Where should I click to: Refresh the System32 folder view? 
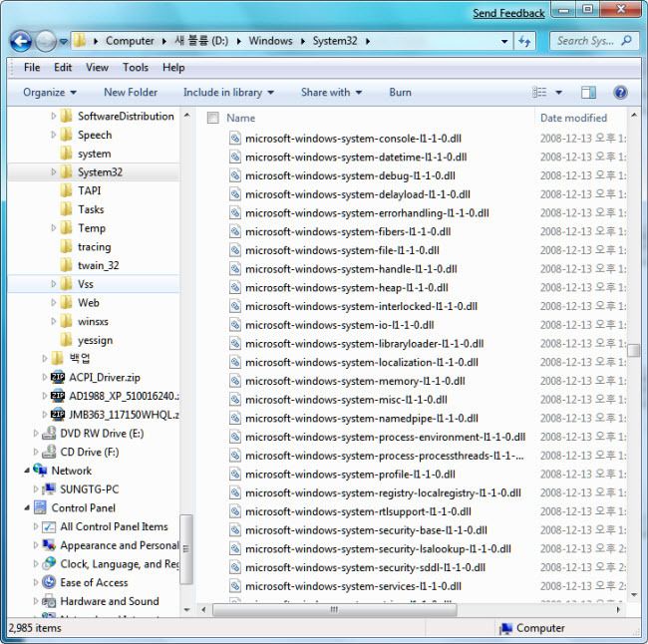point(524,41)
